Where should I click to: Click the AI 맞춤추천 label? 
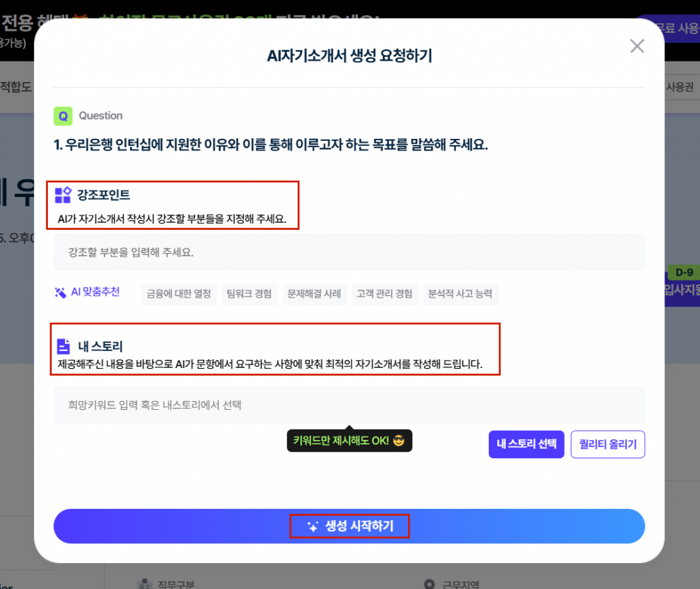[95, 292]
